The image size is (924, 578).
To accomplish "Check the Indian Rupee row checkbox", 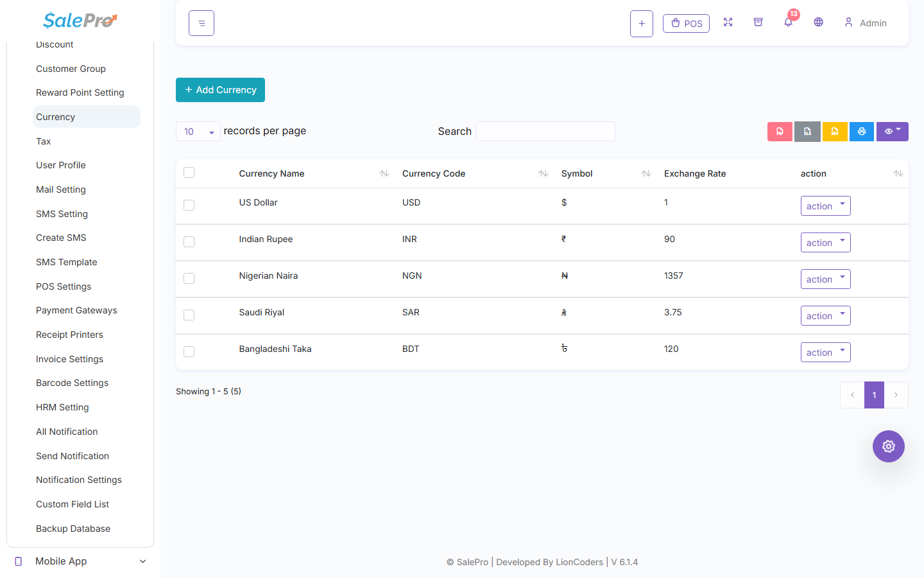I will point(189,241).
